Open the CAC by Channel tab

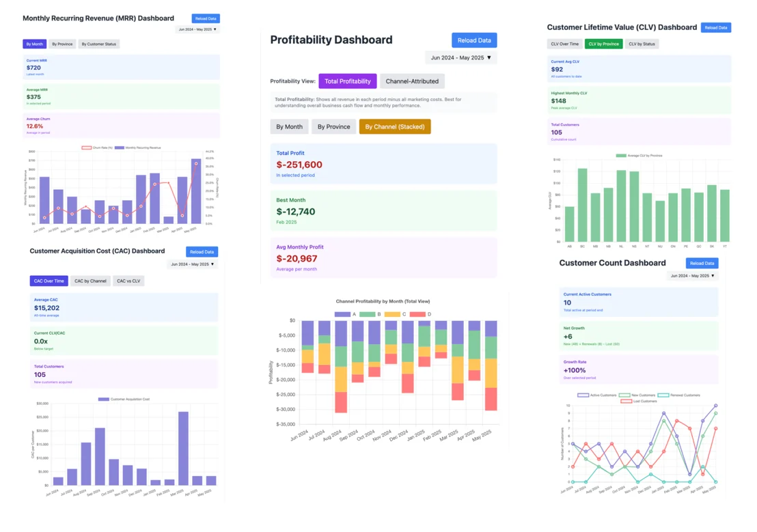(x=90, y=281)
